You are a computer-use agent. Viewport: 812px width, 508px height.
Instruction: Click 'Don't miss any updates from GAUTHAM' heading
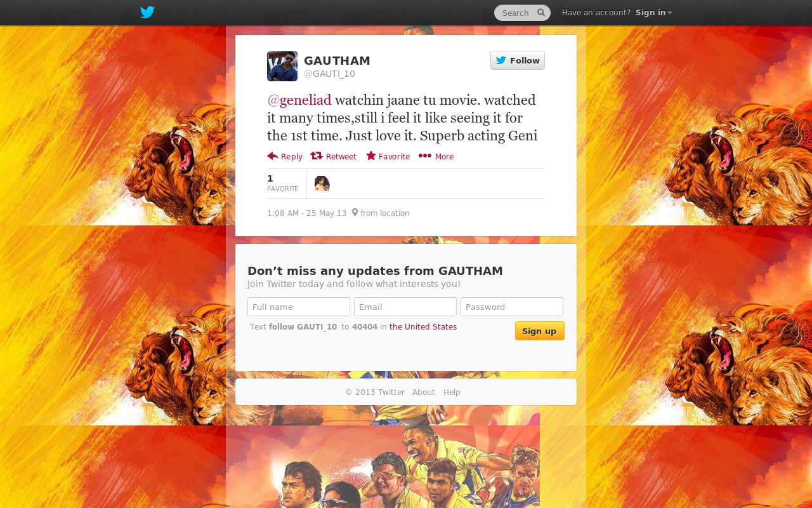click(x=375, y=271)
